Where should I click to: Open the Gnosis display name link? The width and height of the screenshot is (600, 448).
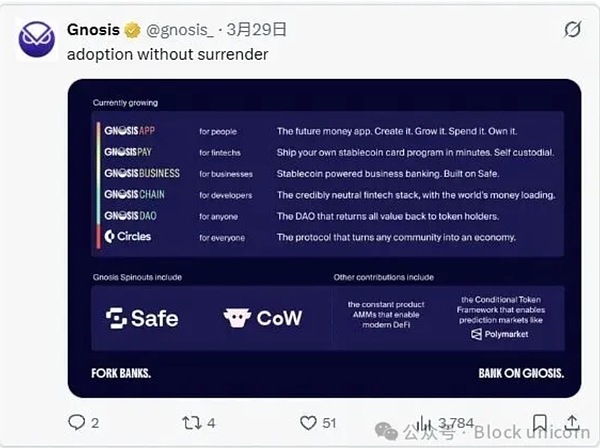click(93, 29)
